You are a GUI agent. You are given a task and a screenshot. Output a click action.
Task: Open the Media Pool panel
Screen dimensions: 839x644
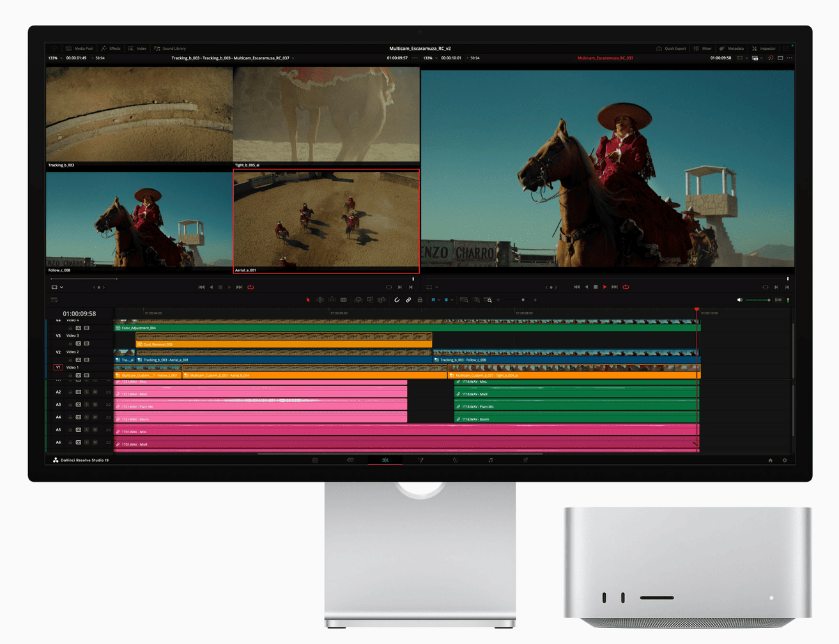pos(79,49)
